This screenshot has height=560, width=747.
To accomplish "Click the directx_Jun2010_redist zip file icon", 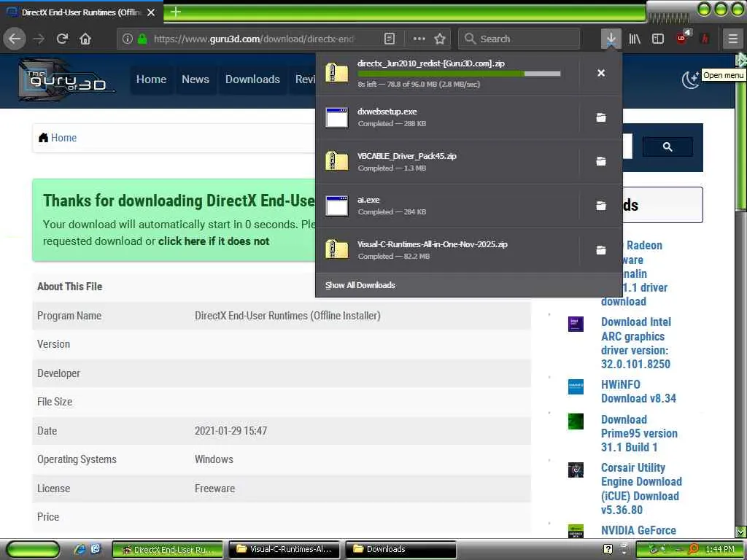I will coord(337,73).
